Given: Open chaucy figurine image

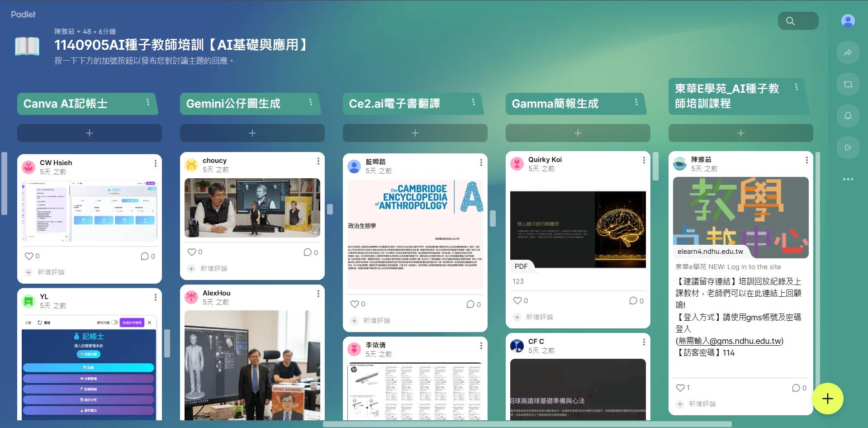Looking at the screenshot, I should point(252,208).
